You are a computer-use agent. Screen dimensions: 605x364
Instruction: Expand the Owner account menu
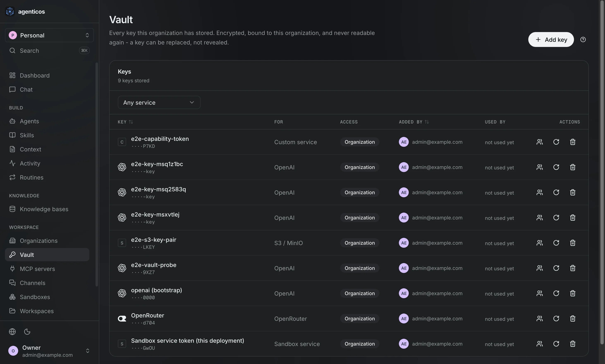pyautogui.click(x=49, y=351)
